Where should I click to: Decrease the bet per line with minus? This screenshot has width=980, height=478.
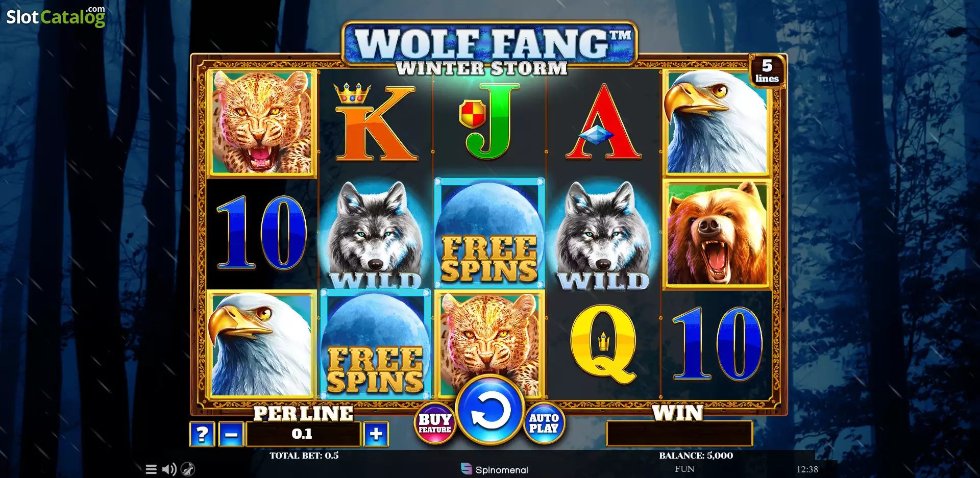(x=231, y=434)
